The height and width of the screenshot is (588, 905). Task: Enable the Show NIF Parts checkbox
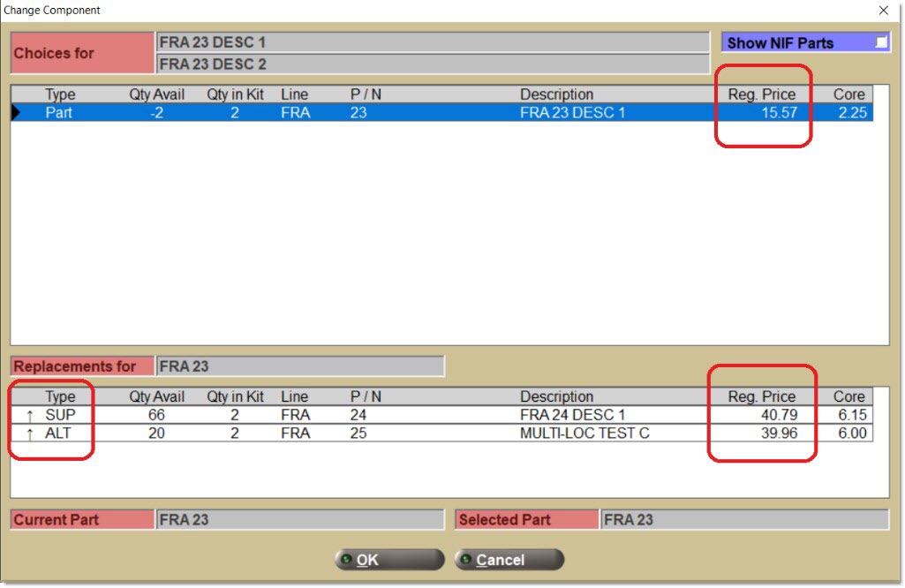[x=880, y=42]
